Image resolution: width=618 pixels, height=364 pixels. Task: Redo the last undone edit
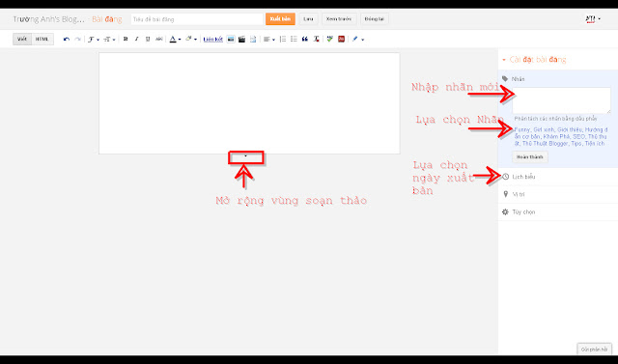tap(77, 40)
